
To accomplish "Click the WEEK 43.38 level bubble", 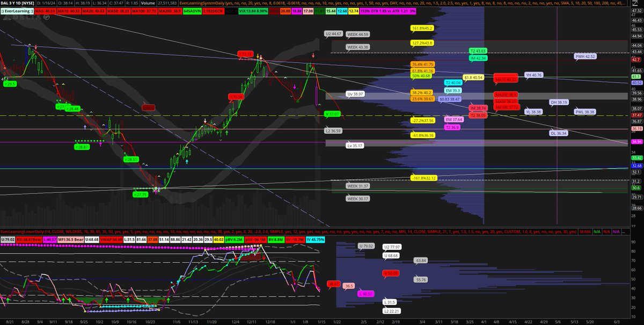I will pos(358,47).
